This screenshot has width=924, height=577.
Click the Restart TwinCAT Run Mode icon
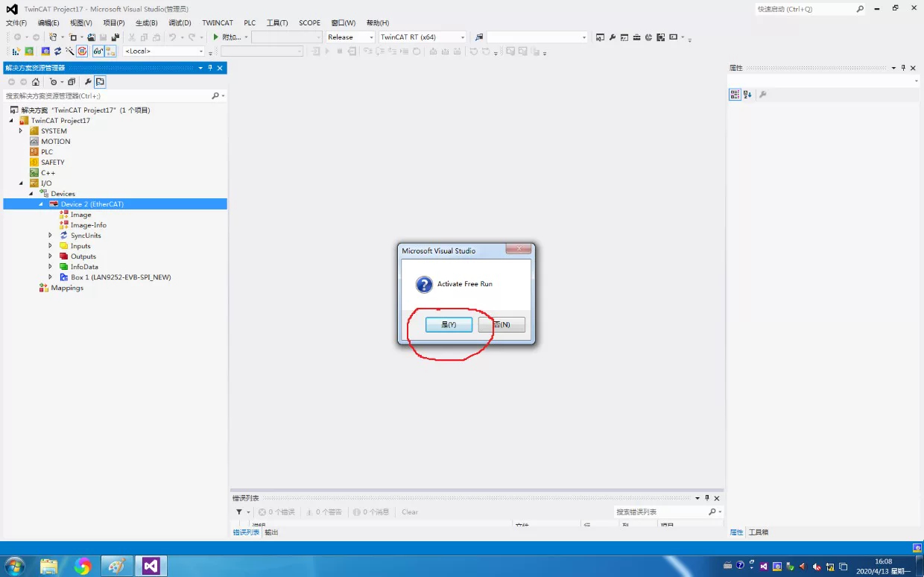29,51
